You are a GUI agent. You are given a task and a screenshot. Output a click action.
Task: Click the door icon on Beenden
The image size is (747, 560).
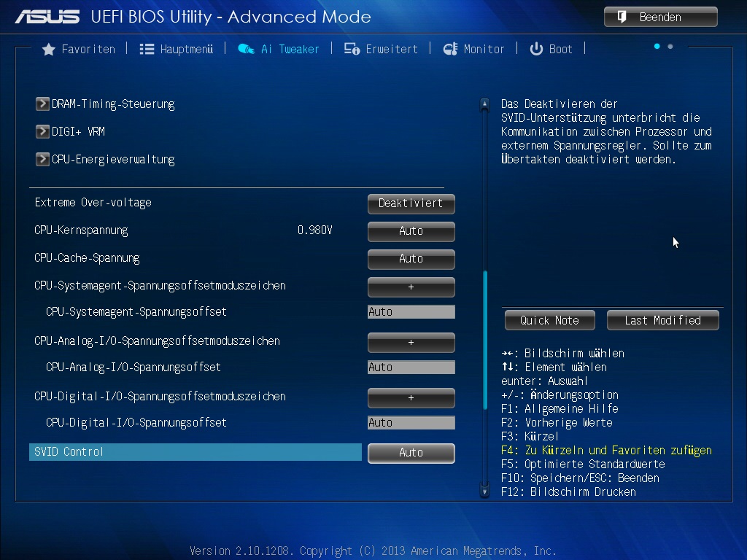pos(622,17)
